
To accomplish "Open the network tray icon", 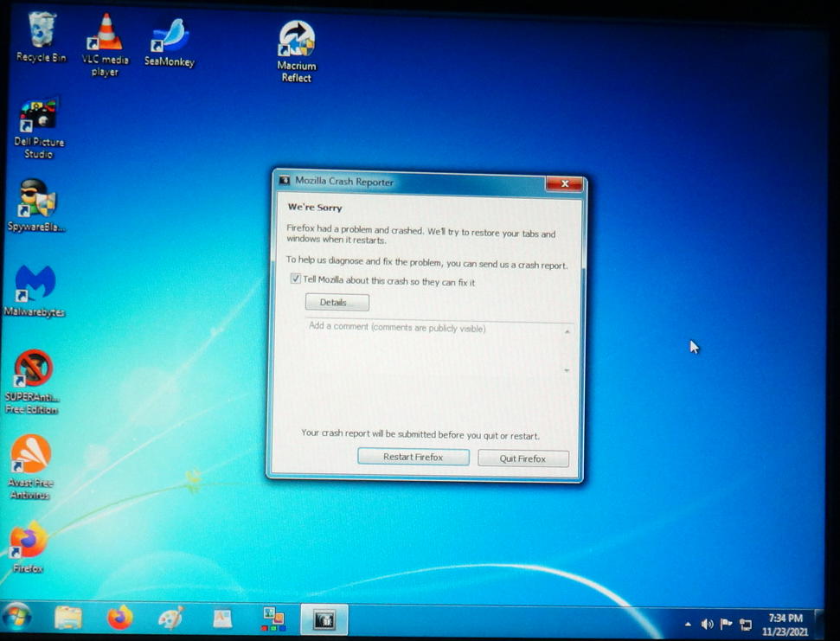I will pos(745,625).
